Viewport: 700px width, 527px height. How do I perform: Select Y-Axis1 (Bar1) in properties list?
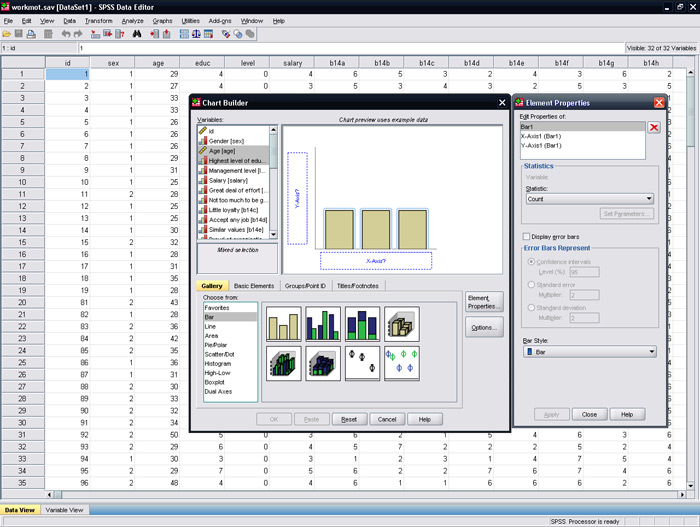(x=583, y=146)
